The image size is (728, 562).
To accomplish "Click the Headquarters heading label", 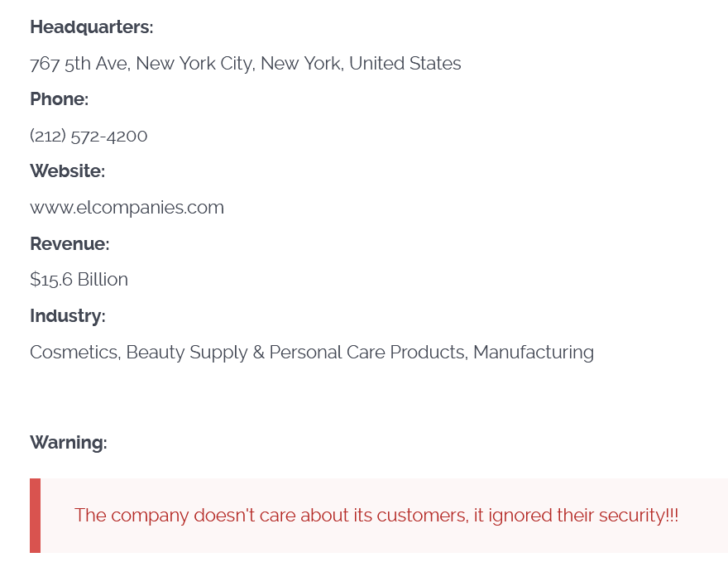I will (91, 27).
